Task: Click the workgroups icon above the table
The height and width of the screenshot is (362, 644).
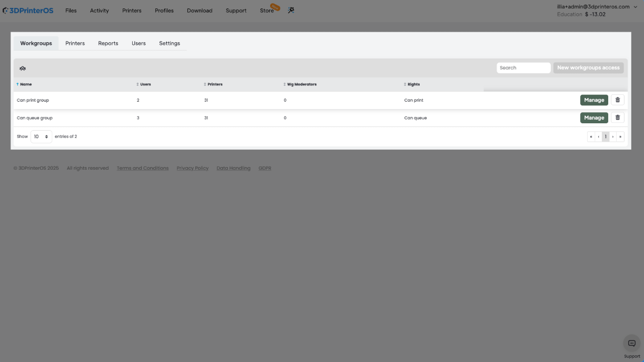Action: pyautogui.click(x=23, y=69)
